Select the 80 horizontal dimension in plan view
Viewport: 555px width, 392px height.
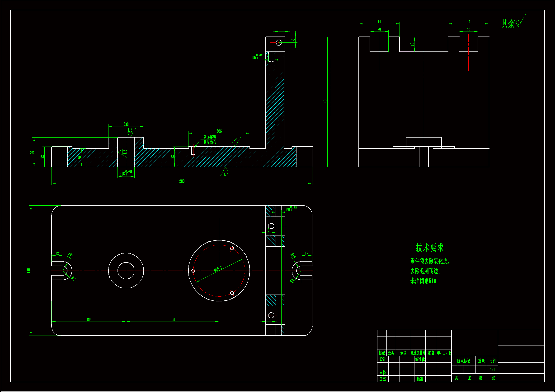(x=89, y=319)
